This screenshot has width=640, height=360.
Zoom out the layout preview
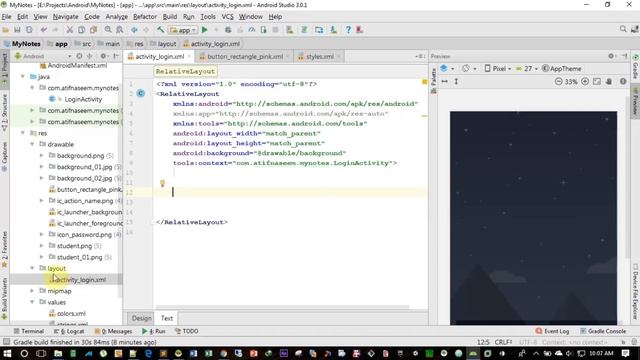tap(558, 81)
